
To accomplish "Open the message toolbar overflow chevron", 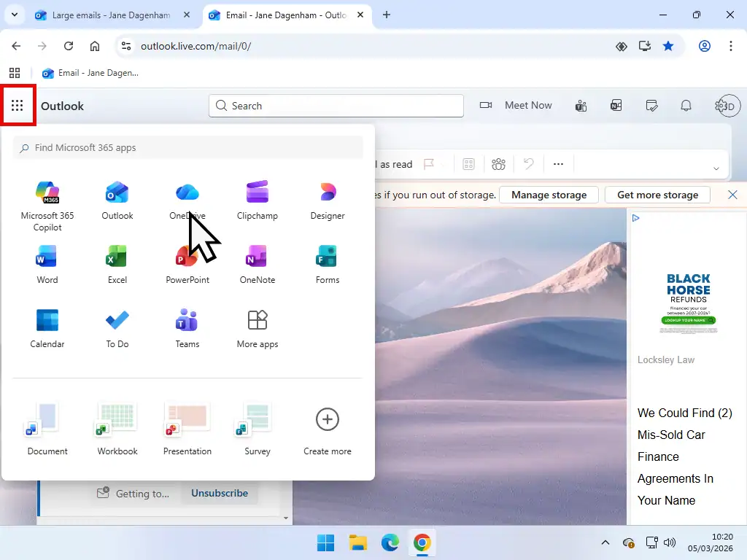I will tap(716, 167).
